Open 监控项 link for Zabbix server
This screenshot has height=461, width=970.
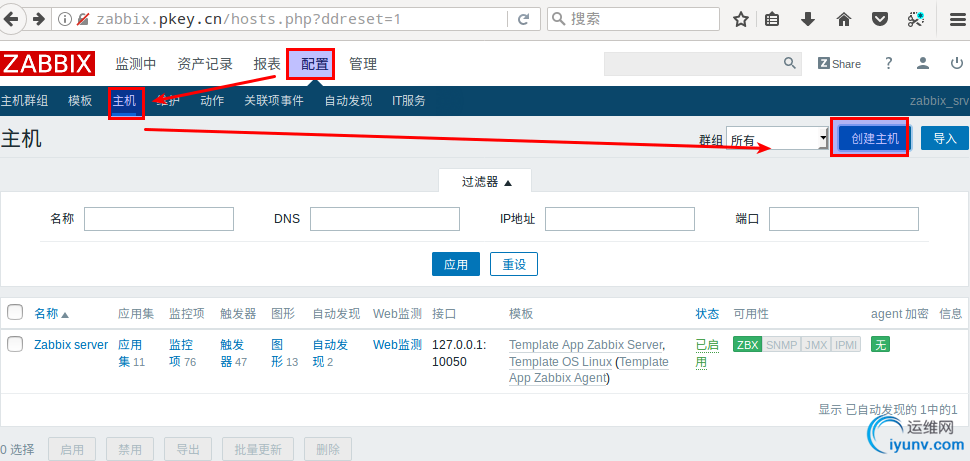click(x=181, y=353)
